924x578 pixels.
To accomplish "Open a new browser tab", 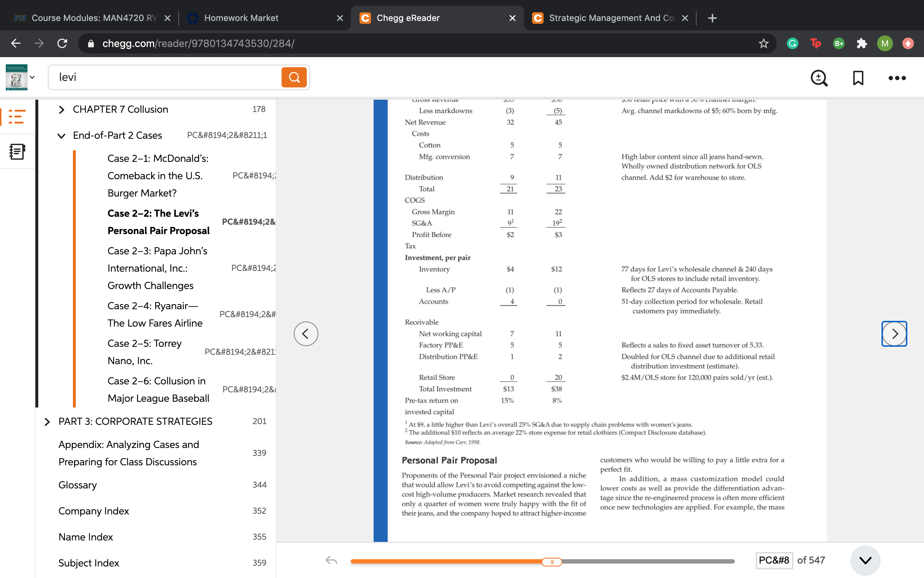I will coord(712,18).
